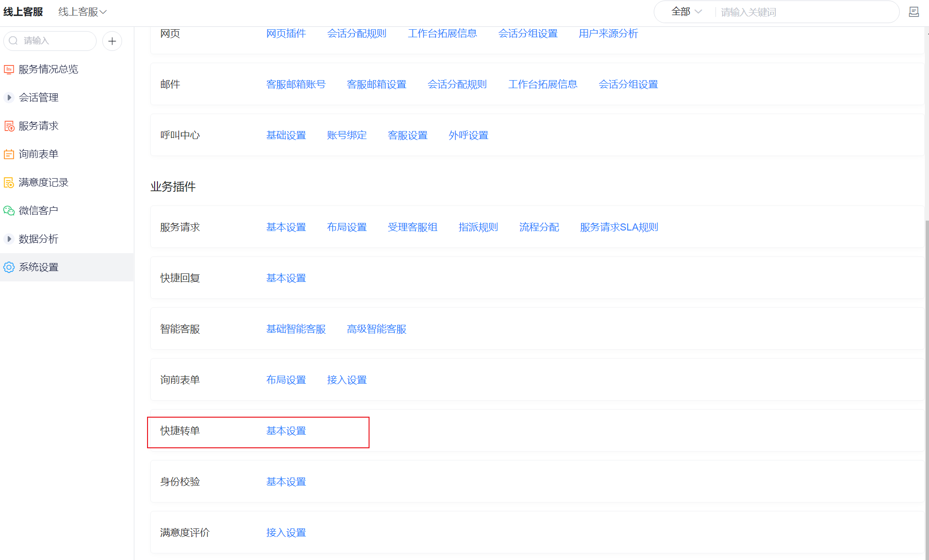Expand the 会话管理 tree item

[x=9, y=98]
